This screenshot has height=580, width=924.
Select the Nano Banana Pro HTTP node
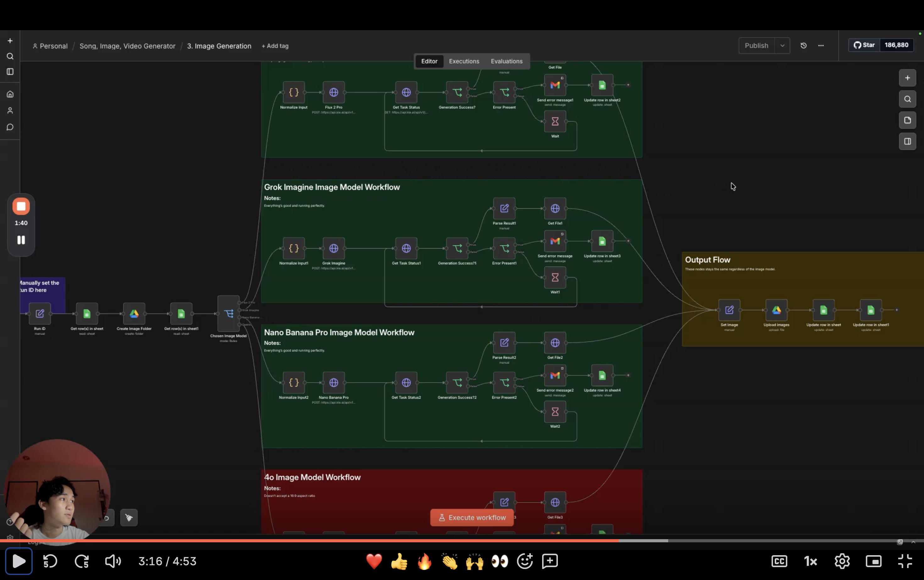click(x=333, y=383)
